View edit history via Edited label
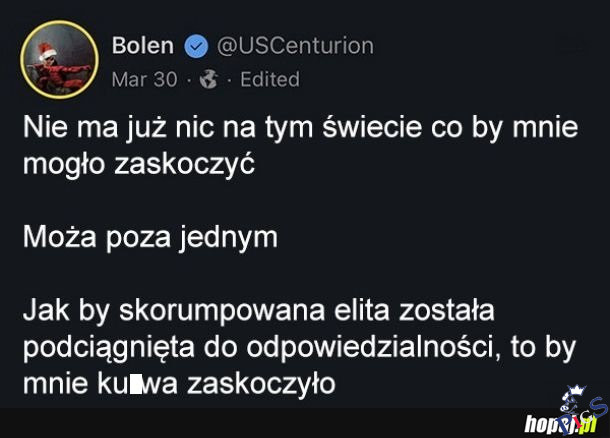Screen dimensions: 610x438 269,78
